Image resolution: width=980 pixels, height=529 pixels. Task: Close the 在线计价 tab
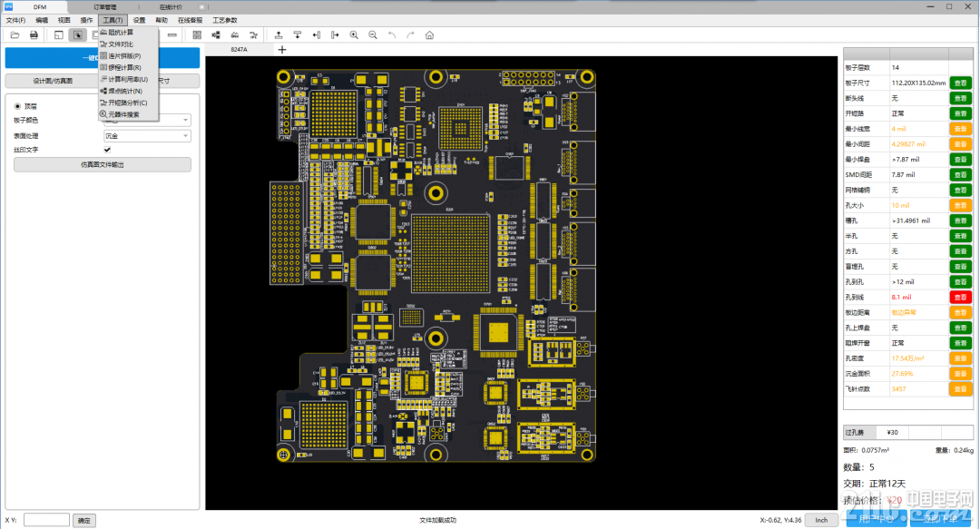pos(201,7)
